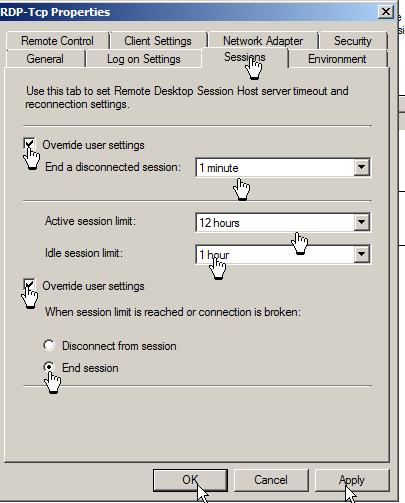405x503 pixels.
Task: Open the Remote Control tab
Action: (57, 41)
